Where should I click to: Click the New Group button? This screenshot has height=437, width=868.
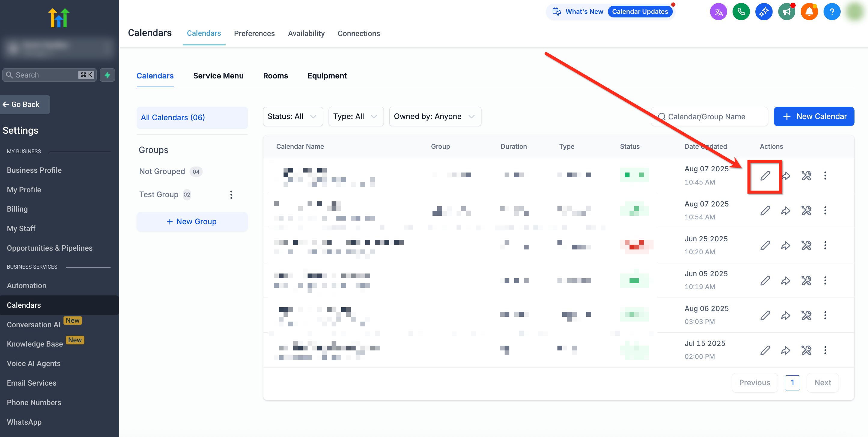coord(192,222)
